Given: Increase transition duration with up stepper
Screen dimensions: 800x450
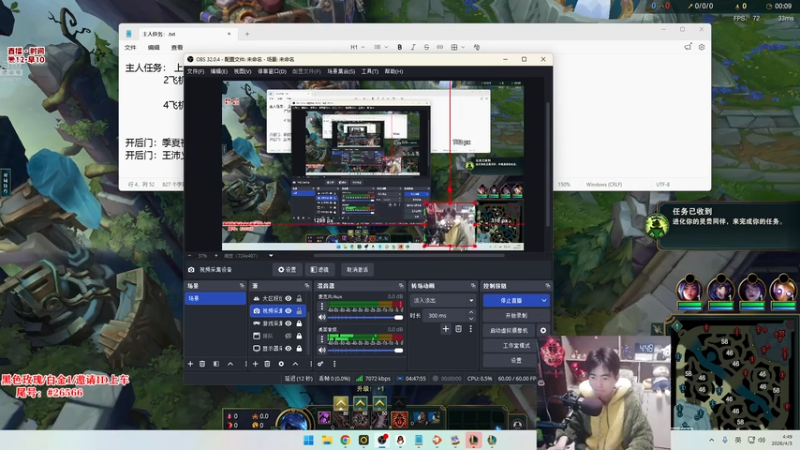Looking at the screenshot, I should [471, 313].
